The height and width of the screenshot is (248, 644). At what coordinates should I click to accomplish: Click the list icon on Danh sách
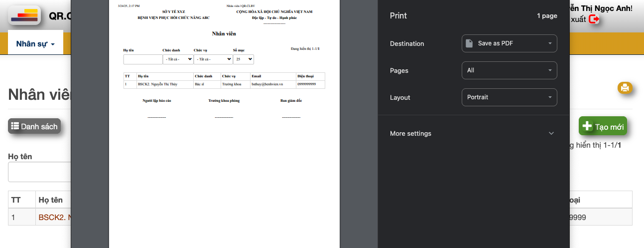pyautogui.click(x=15, y=126)
